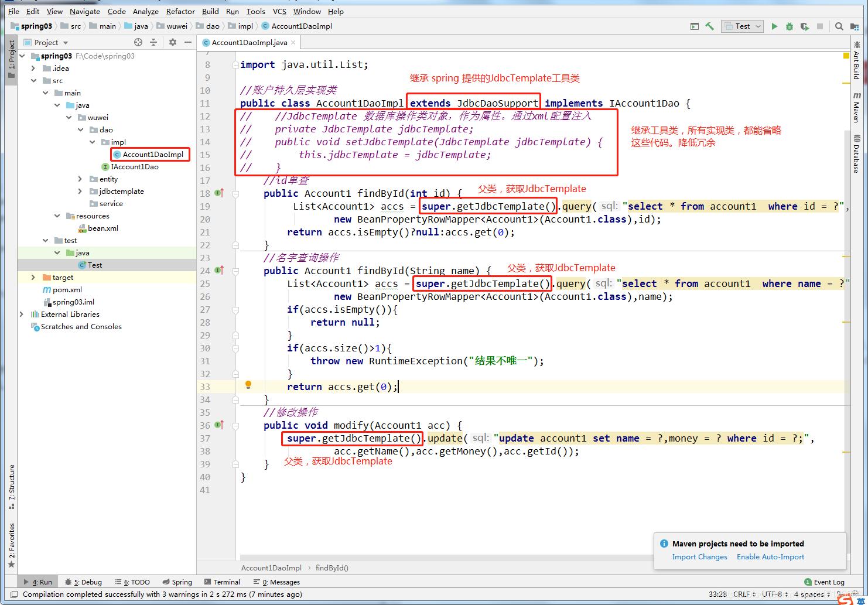The width and height of the screenshot is (868, 605).
Task: Click the locate-file crosshair icon in Project panel
Action: (x=138, y=42)
